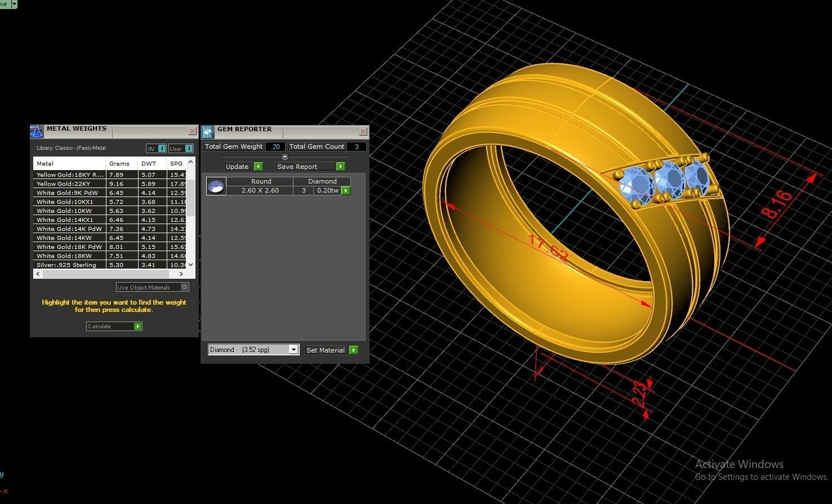This screenshot has width=832, height=504.
Task: Click the green arrow next to Update
Action: [258, 166]
